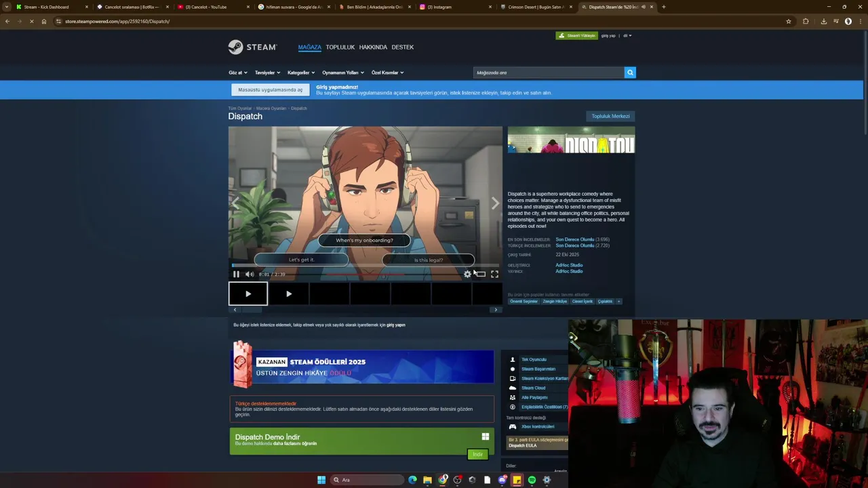Click the browser home icon
This screenshot has width=868, height=488.
click(44, 21)
